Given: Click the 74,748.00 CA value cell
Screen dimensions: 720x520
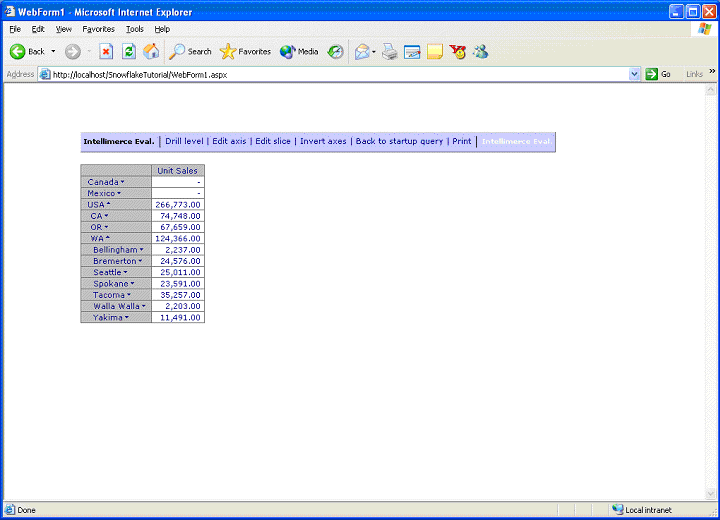Looking at the screenshot, I should click(178, 216).
